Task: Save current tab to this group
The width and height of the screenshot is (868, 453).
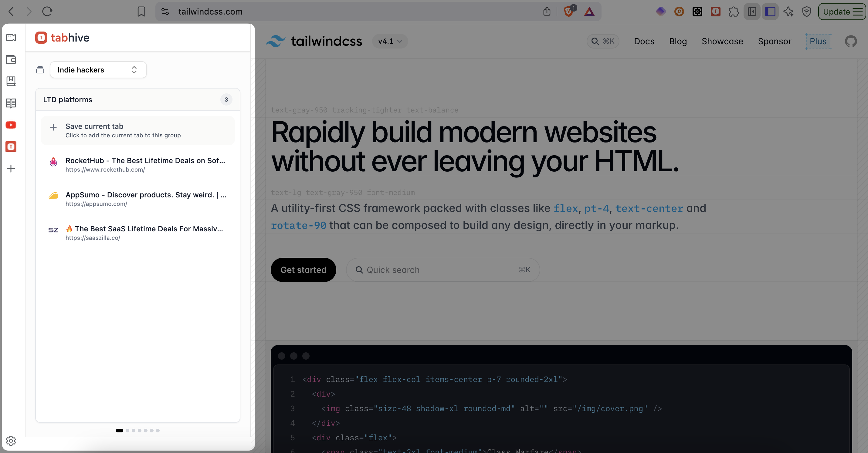Action: [137, 131]
